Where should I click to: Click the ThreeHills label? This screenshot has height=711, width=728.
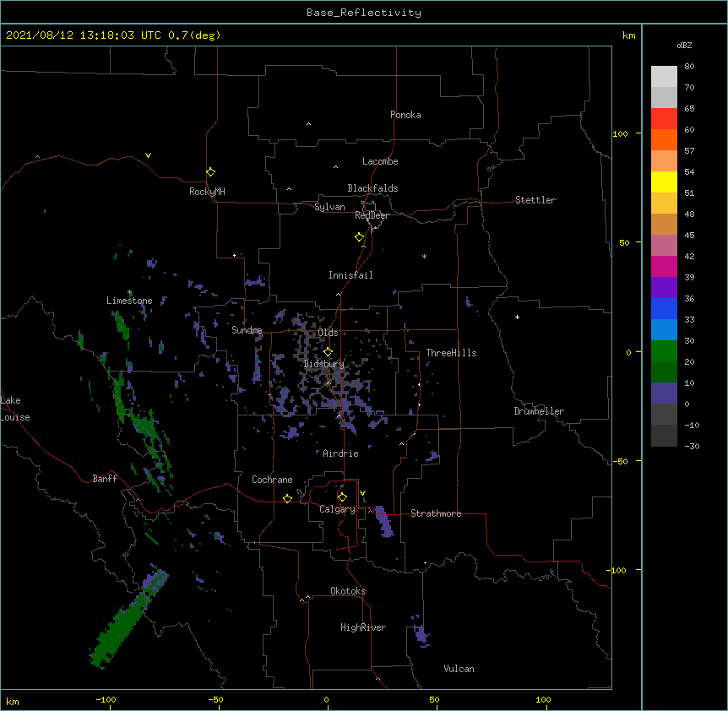tap(451, 353)
